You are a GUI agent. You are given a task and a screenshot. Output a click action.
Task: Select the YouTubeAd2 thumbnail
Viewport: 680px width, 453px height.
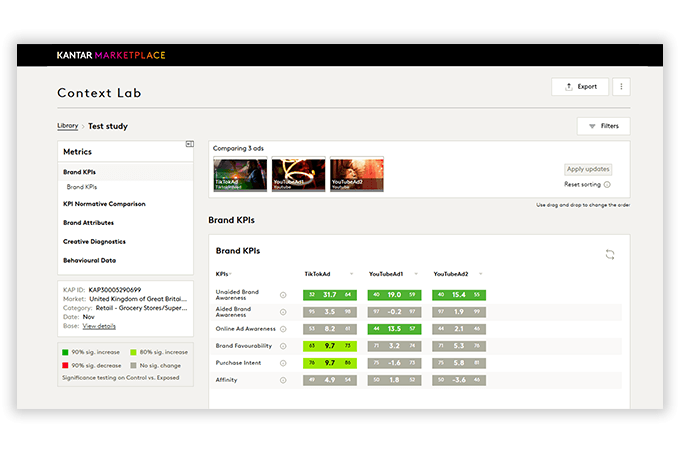356,175
